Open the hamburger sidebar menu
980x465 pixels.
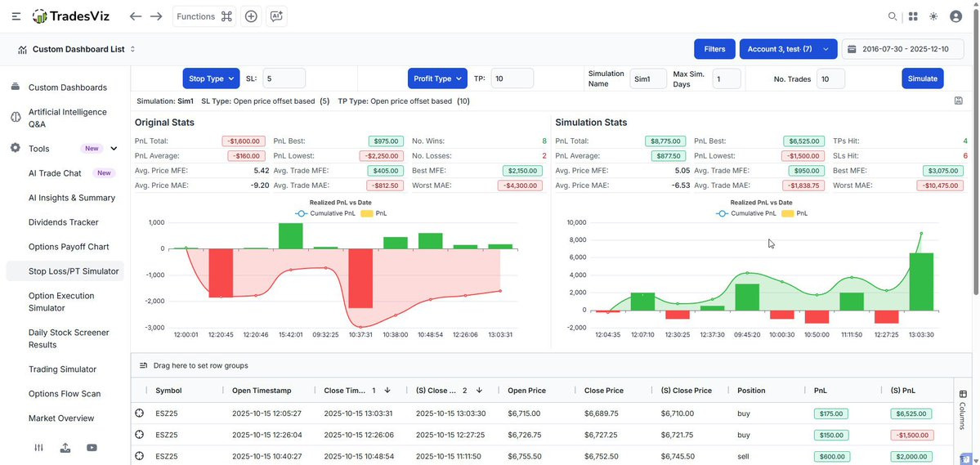tap(16, 17)
